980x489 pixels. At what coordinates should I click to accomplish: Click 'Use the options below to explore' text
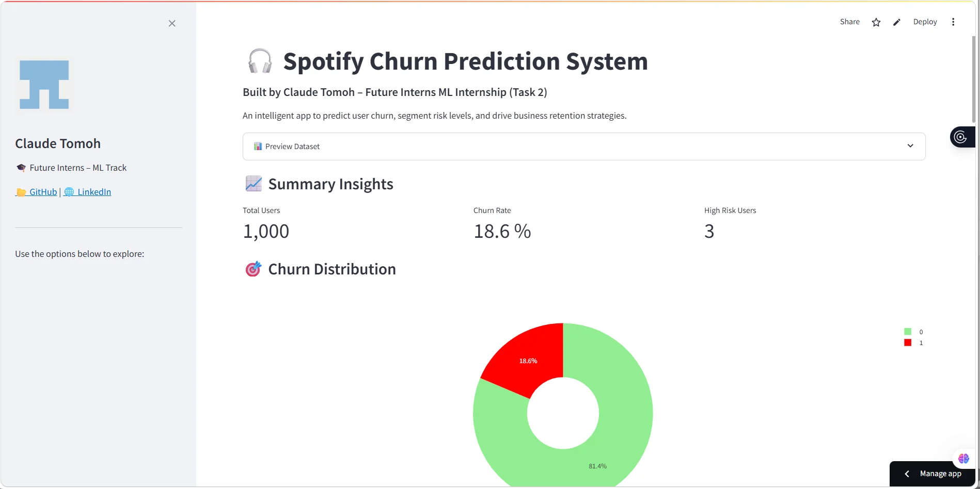click(x=80, y=254)
